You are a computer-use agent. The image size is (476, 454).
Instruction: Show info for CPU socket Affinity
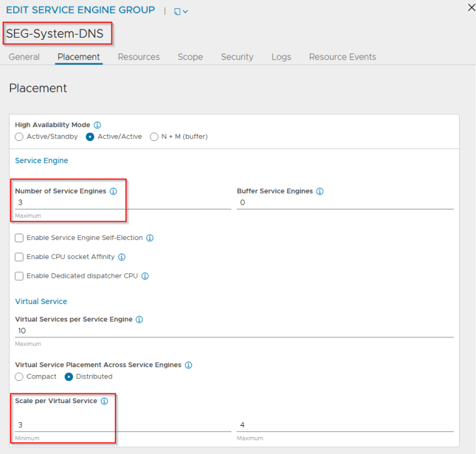[x=121, y=257]
